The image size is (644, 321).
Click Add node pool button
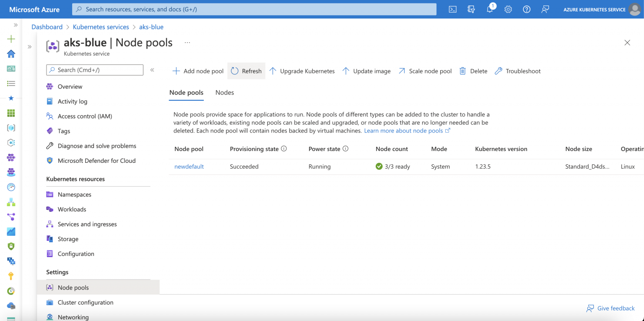click(x=198, y=71)
